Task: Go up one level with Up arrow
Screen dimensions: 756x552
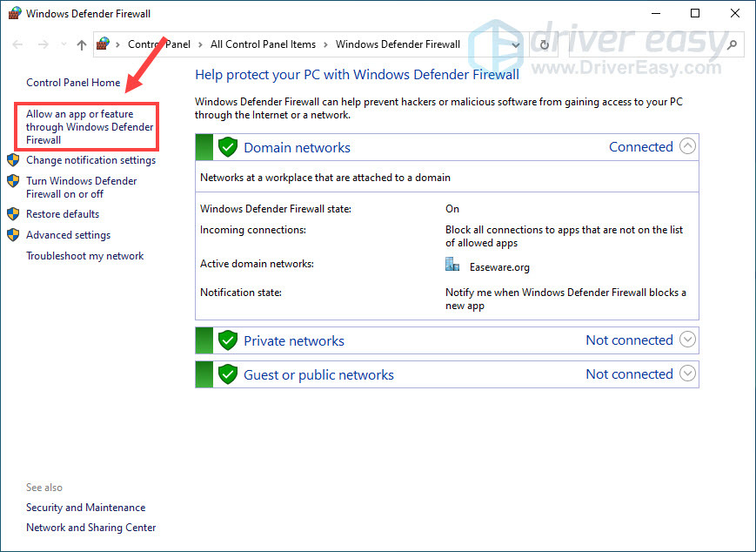Action: coord(82,45)
